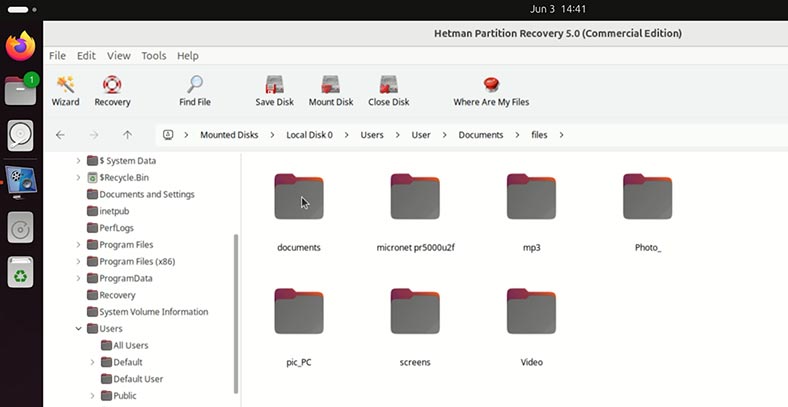Open the Tools menu
The height and width of the screenshot is (407, 788).
pos(154,56)
